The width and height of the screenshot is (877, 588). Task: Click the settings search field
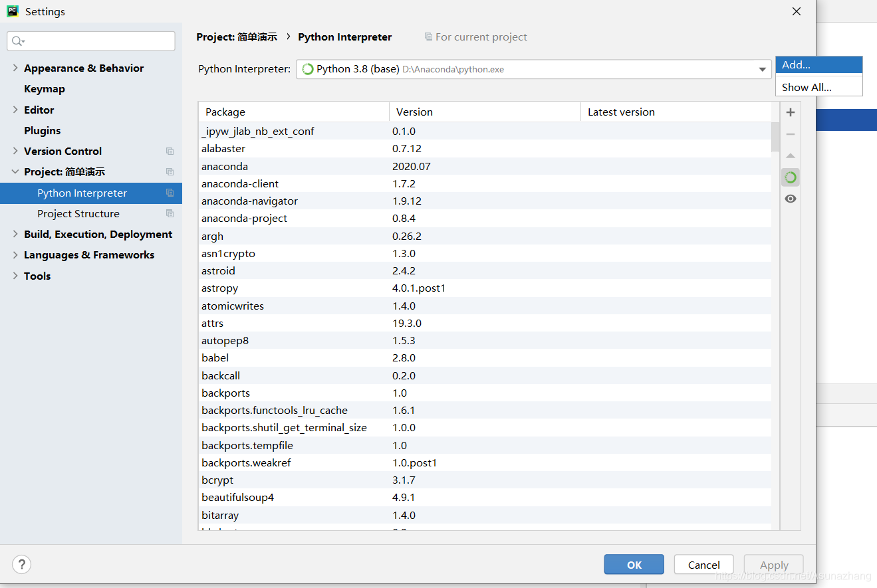pos(91,41)
